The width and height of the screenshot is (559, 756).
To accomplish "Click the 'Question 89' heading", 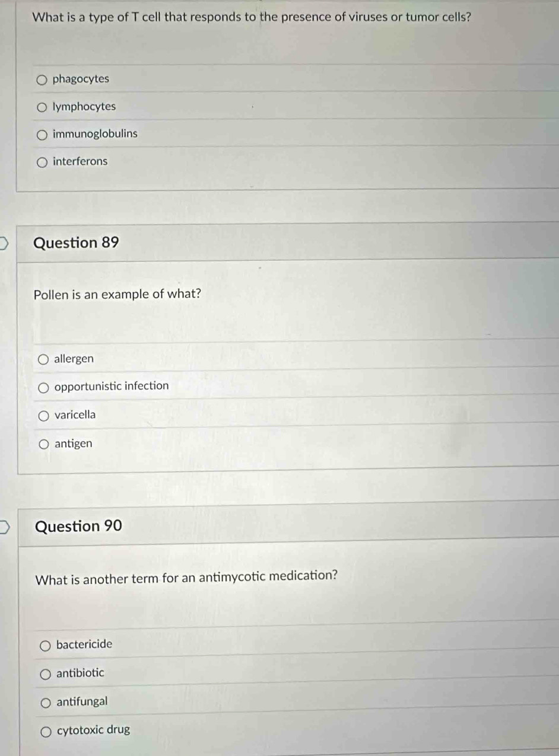I will pyautogui.click(x=77, y=243).
